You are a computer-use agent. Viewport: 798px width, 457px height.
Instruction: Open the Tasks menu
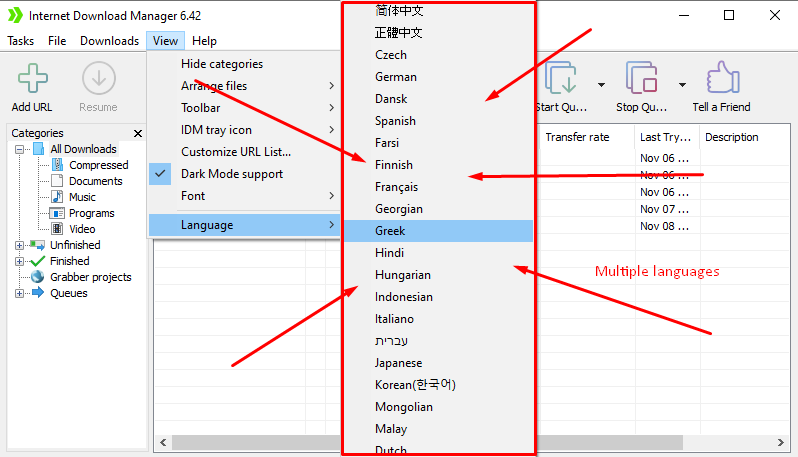(21, 41)
